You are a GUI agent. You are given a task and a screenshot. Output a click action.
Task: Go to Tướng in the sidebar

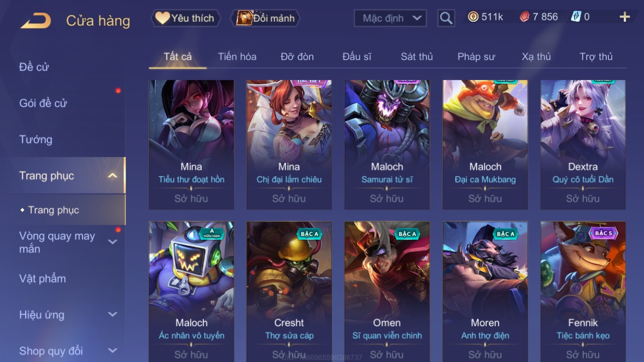click(35, 139)
